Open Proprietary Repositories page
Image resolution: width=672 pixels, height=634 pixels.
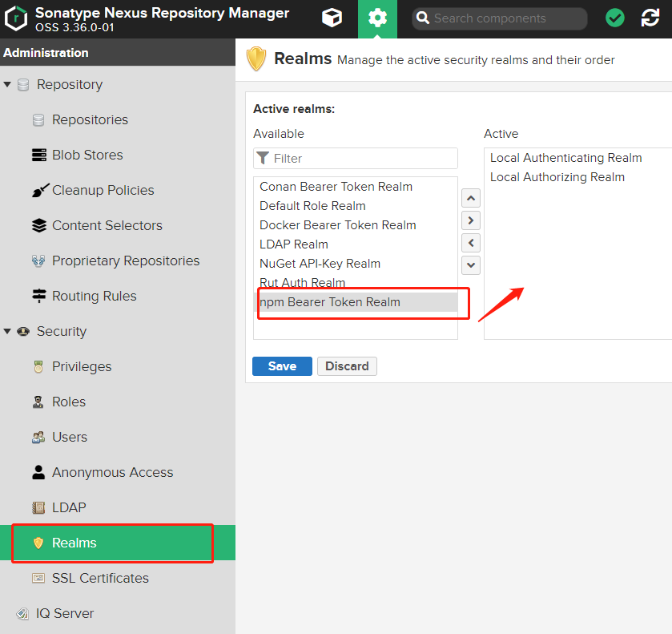[x=126, y=260]
